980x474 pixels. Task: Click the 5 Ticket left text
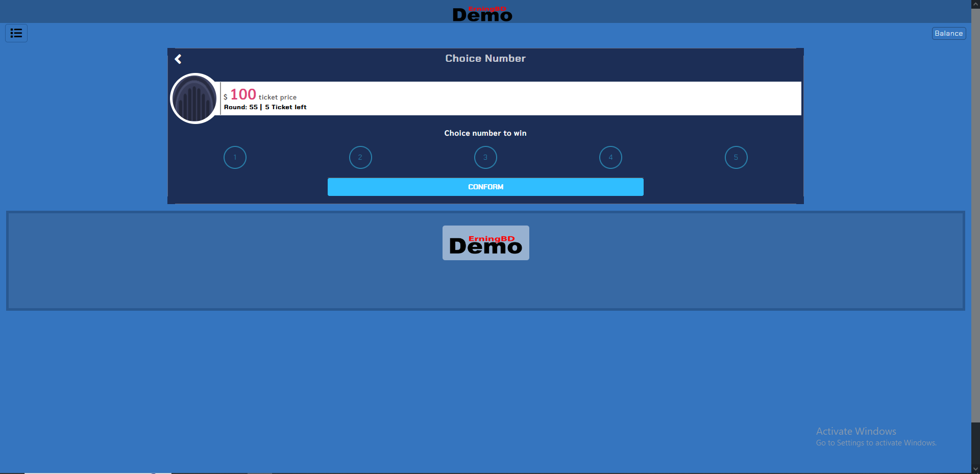point(286,107)
